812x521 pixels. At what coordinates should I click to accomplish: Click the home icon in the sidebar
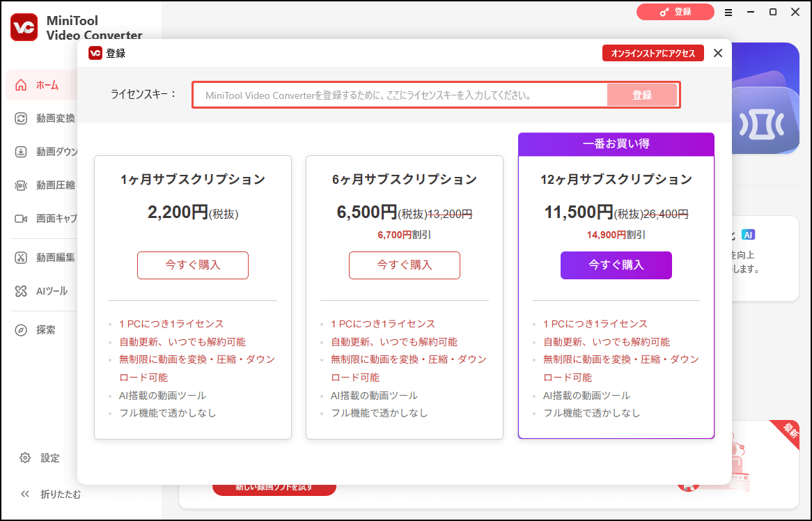21,85
